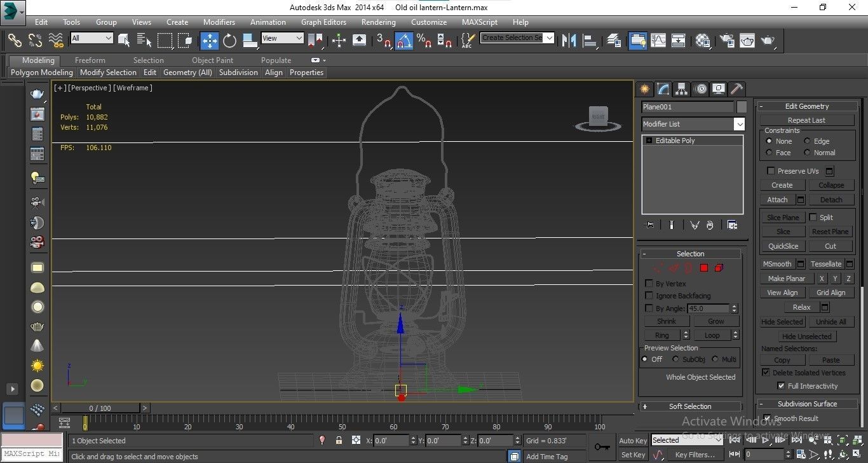This screenshot has height=463, width=868.
Task: Open the Graph Editors menu
Action: coord(323,22)
